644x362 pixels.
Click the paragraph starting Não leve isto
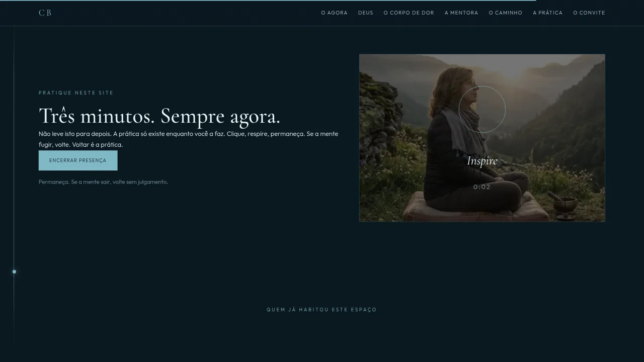(189, 139)
